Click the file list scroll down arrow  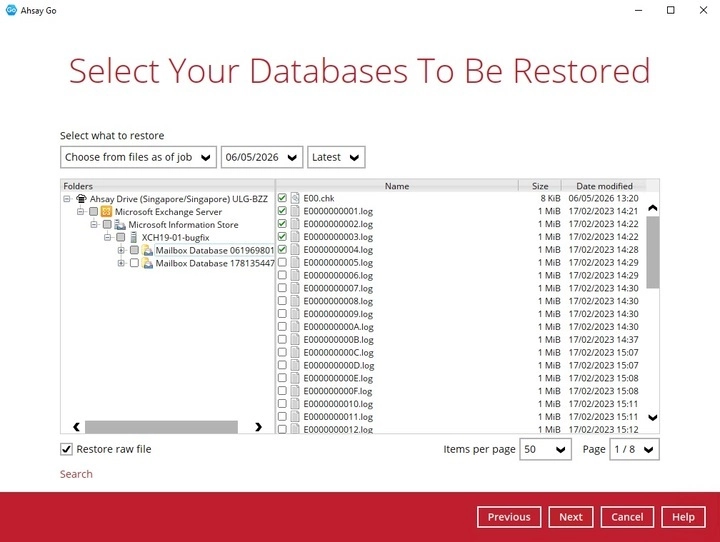click(x=652, y=418)
